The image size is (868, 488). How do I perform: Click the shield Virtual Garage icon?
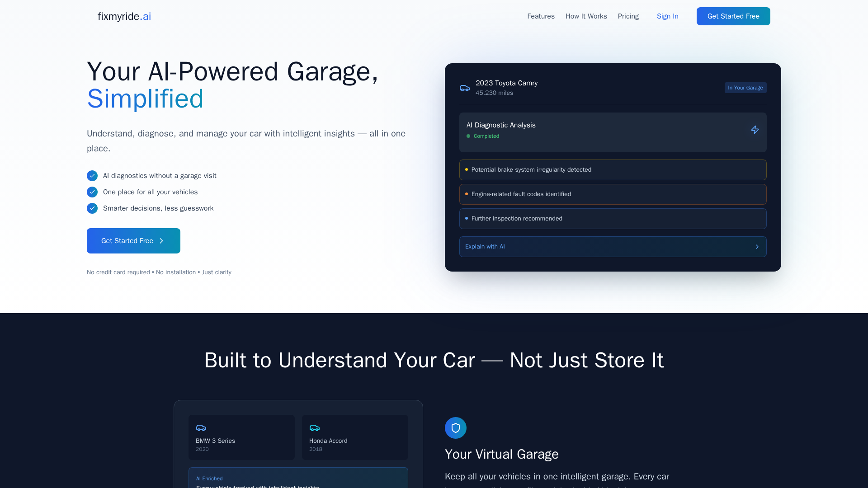[455, 428]
